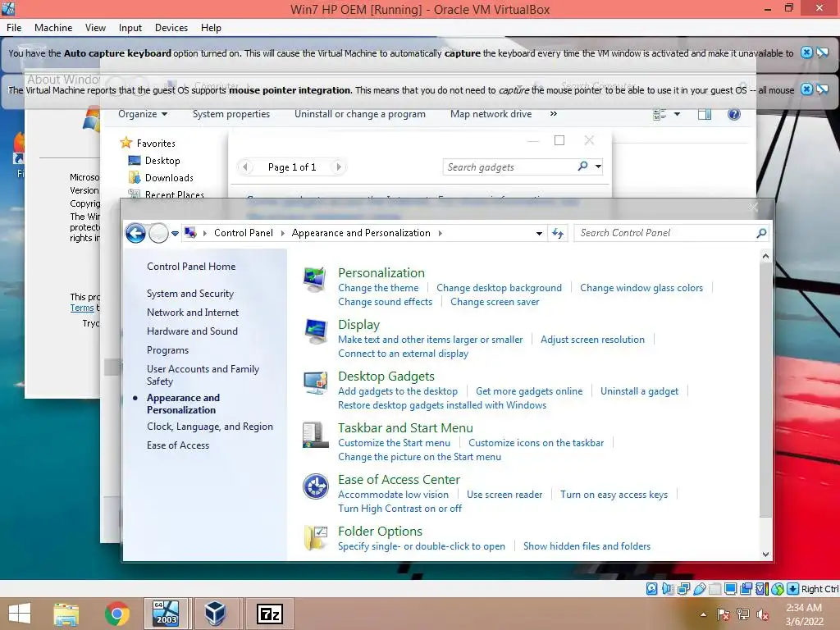
Task: Open the Taskbar and Start Menu icon
Action: (x=315, y=435)
